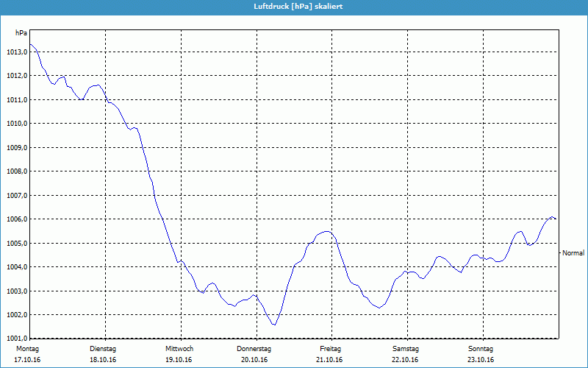The height and width of the screenshot is (368, 588).
Task: Click the date 23.10.16
Action: click(481, 360)
